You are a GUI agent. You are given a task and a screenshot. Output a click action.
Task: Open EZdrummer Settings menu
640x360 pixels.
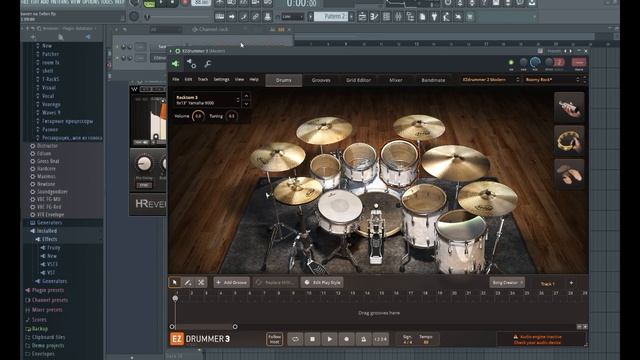click(x=222, y=79)
